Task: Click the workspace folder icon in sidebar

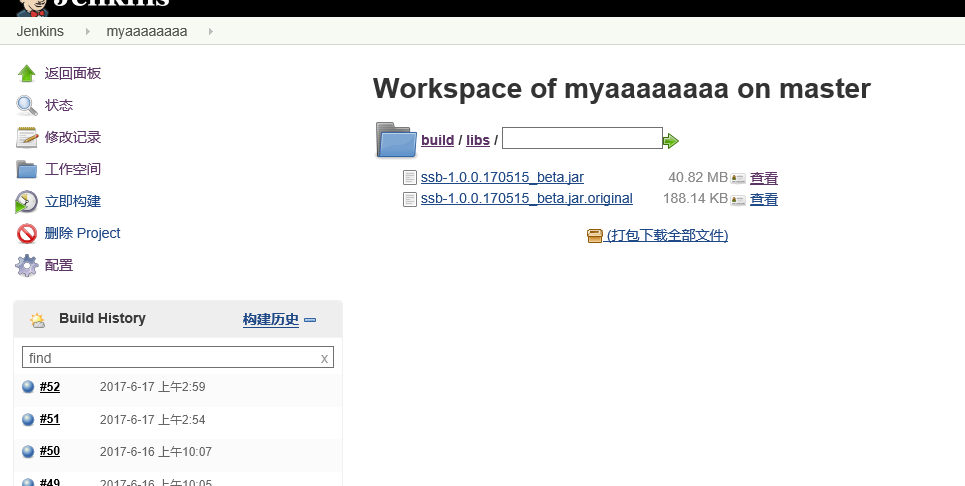Action: pos(27,170)
